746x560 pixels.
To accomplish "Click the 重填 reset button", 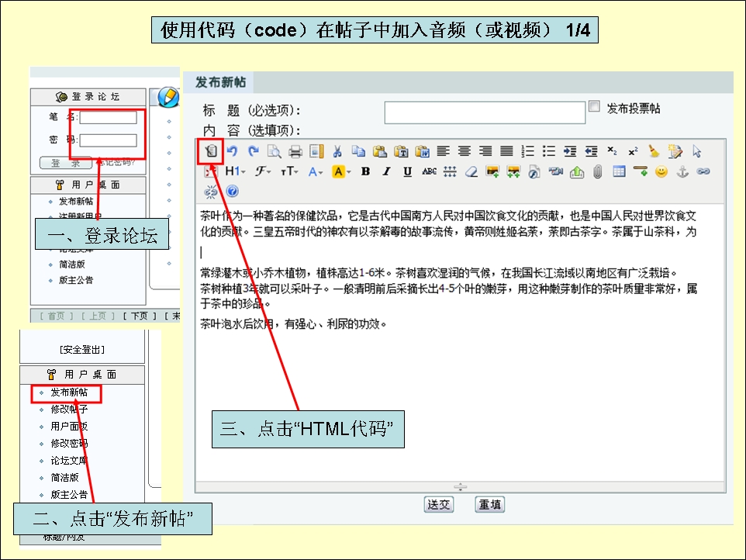I will click(489, 504).
